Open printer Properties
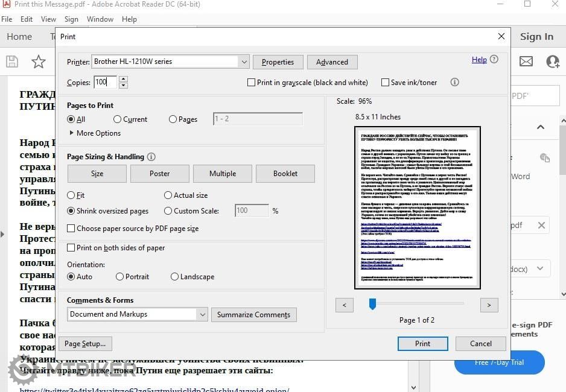 point(278,62)
